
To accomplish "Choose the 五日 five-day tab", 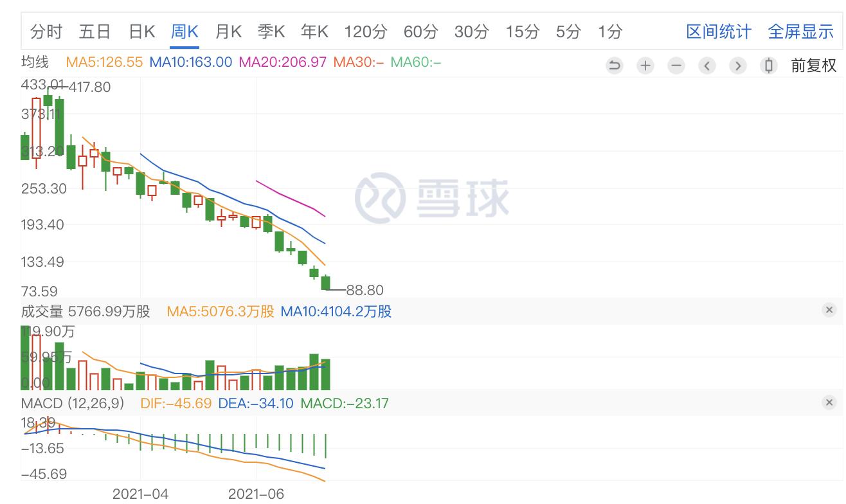I will tap(95, 32).
